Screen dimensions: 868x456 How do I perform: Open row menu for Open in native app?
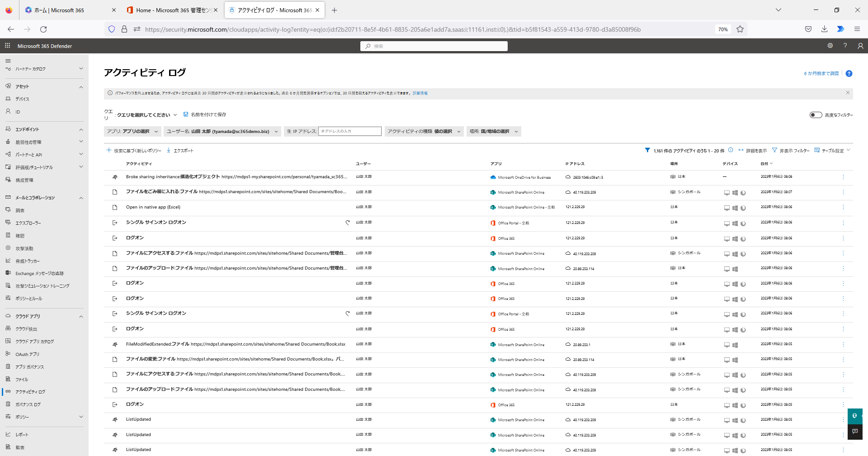click(x=843, y=207)
